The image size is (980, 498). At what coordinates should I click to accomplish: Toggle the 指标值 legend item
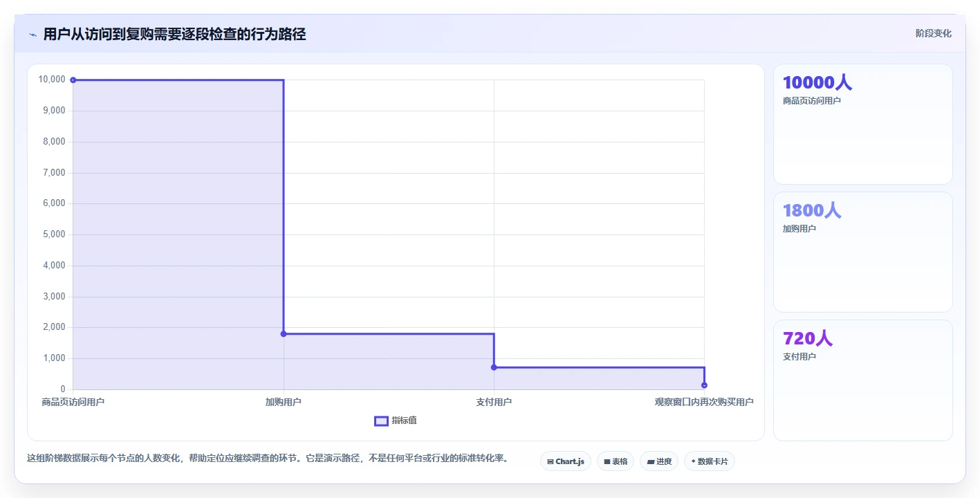pyautogui.click(x=396, y=421)
